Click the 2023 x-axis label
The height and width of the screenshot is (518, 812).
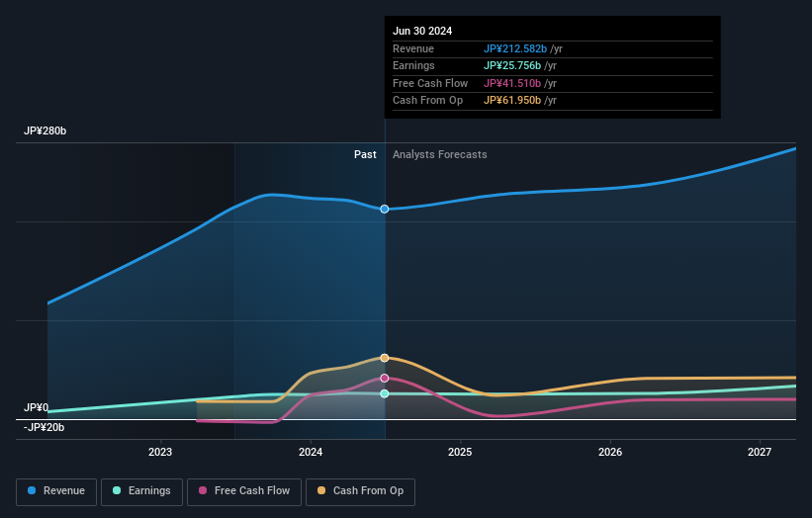160,453
